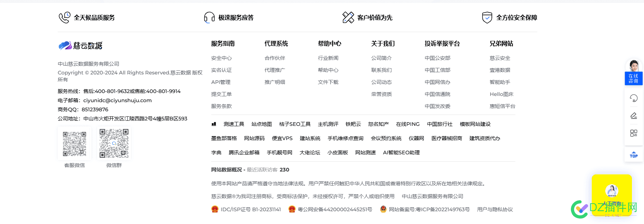The width and height of the screenshot is (644, 224).
Task: Click the sidebar headset callback icon
Action: coord(633,98)
